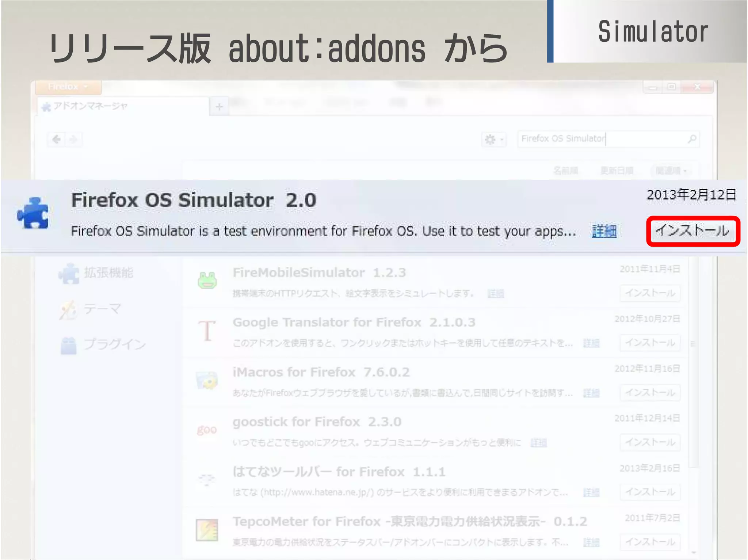Open details link for goostick
This screenshot has width=748, height=560.
pyautogui.click(x=539, y=443)
